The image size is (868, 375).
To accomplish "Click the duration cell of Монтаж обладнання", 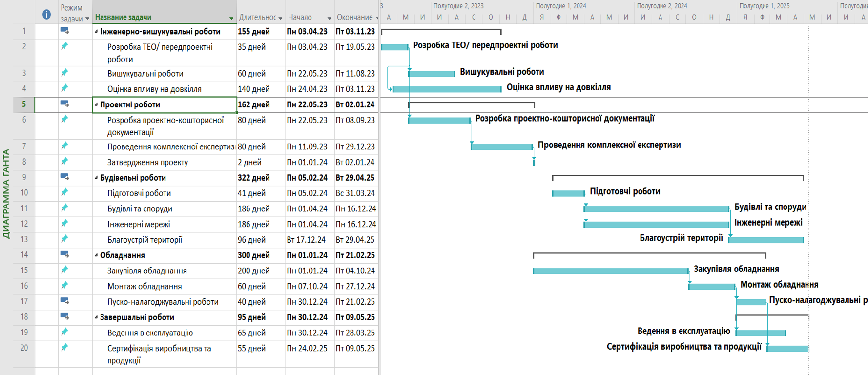I will click(x=261, y=286).
